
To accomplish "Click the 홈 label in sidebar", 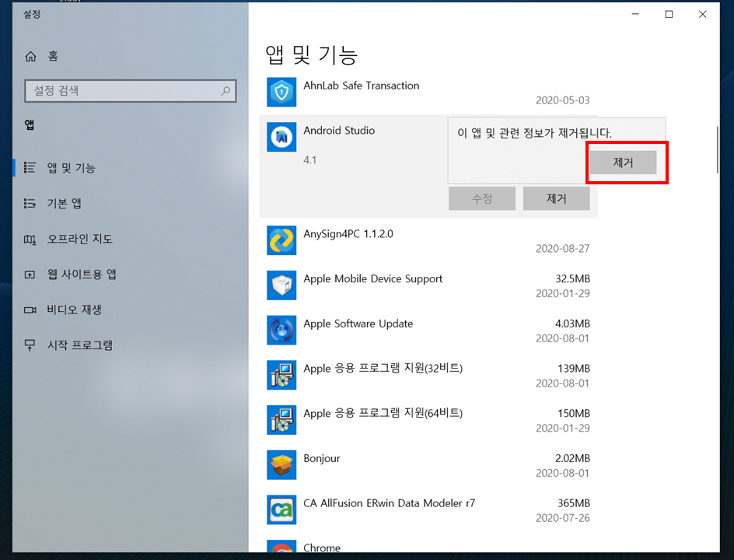I will 53,57.
